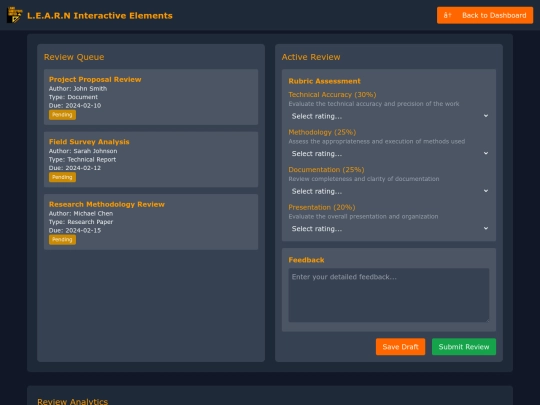Image resolution: width=540 pixels, height=405 pixels.
Task: Expand the Methodology rating dropdown
Action: point(389,154)
